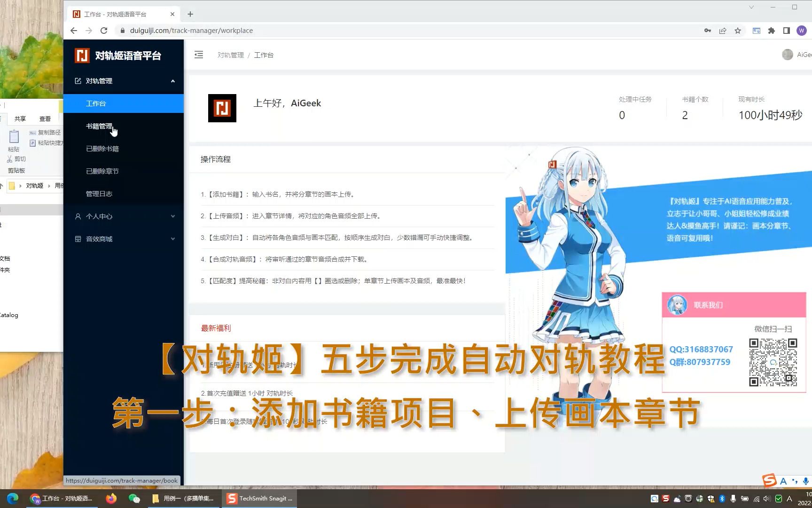Viewport: 812px width, 508px height.
Task: Open the speaker volume icon in tray
Action: click(x=767, y=498)
